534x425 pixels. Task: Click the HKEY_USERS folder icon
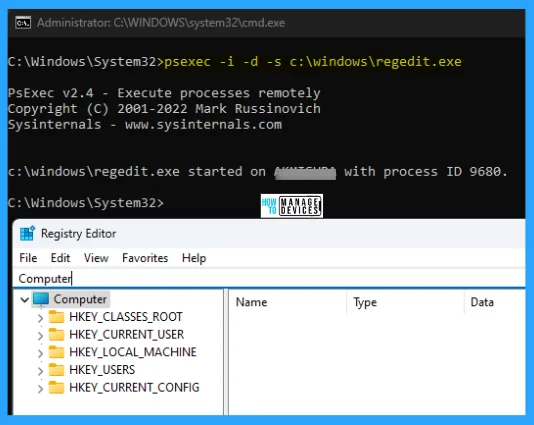(x=56, y=370)
